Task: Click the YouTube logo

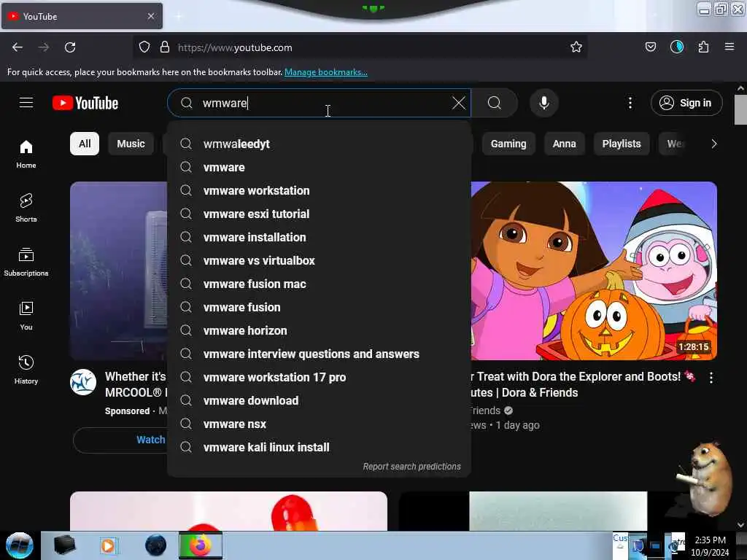Action: pyautogui.click(x=85, y=103)
